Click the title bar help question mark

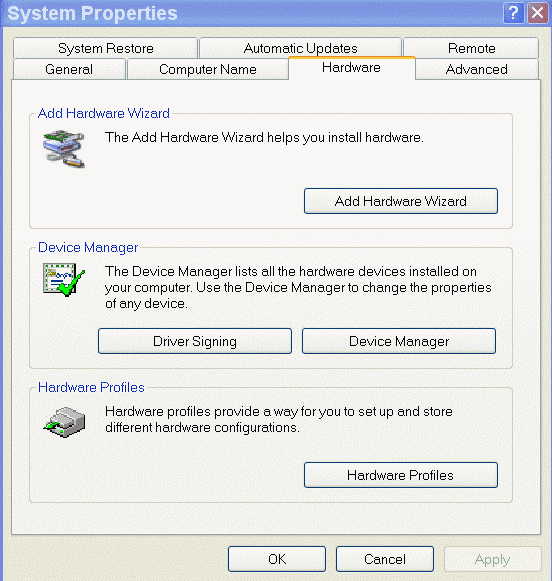coord(513,13)
